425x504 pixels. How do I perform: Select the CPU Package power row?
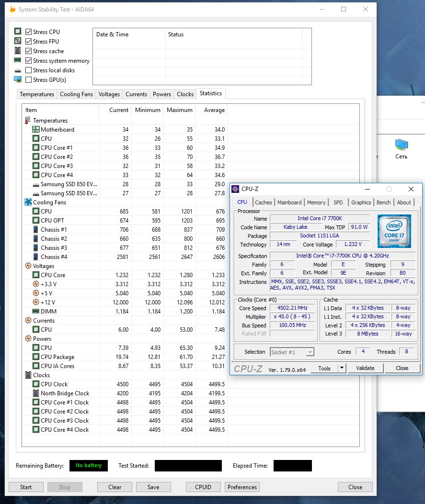coord(125,357)
